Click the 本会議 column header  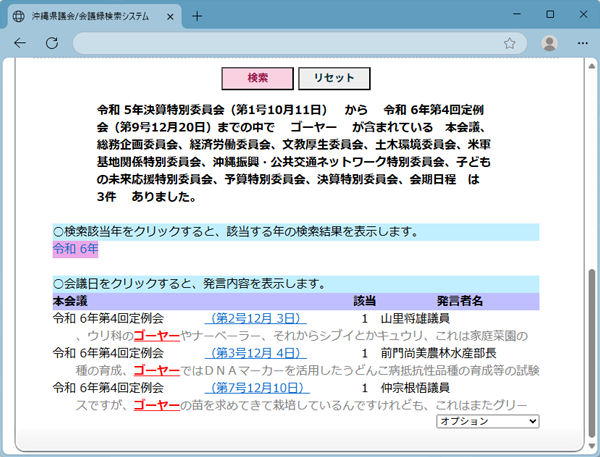coord(70,301)
